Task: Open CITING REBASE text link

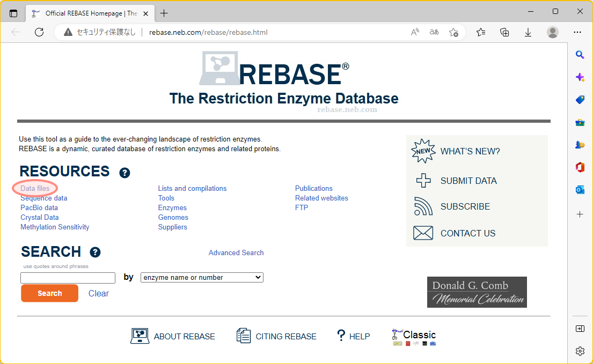Action: point(286,337)
